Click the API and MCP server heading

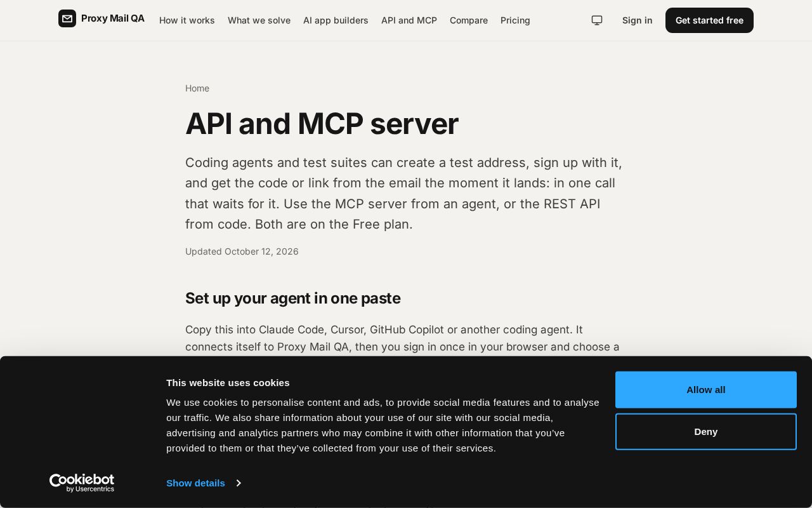click(322, 123)
